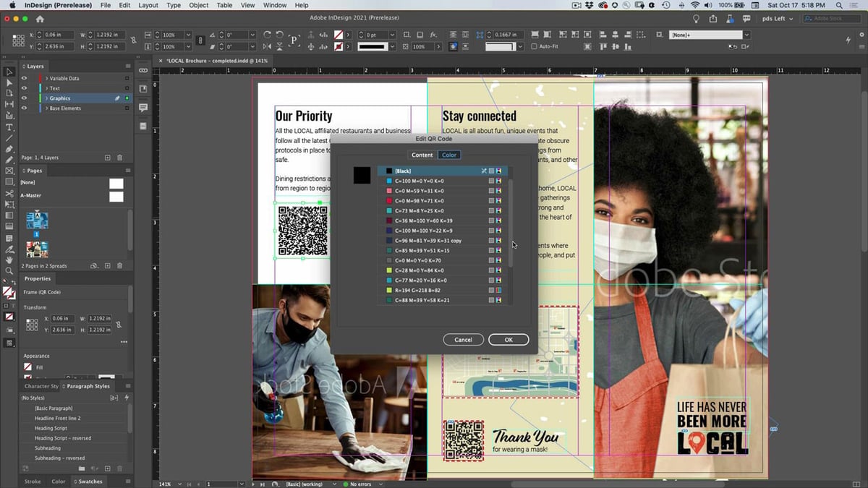Click the trash icon in the Layers panel
This screenshot has width=868, height=488.
point(119,157)
